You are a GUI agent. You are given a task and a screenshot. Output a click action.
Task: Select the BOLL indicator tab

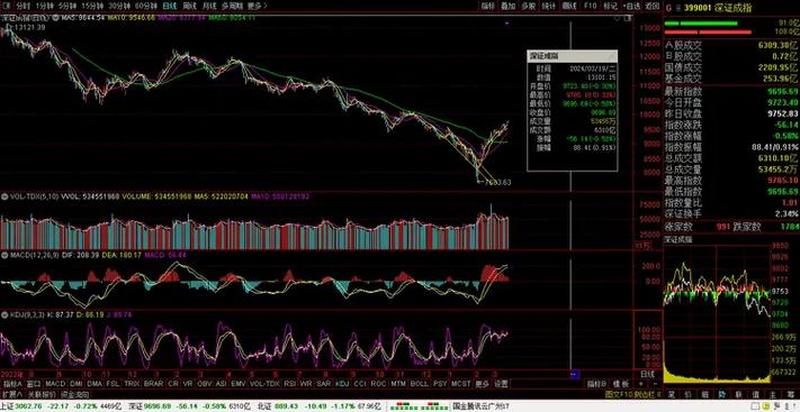(419, 383)
